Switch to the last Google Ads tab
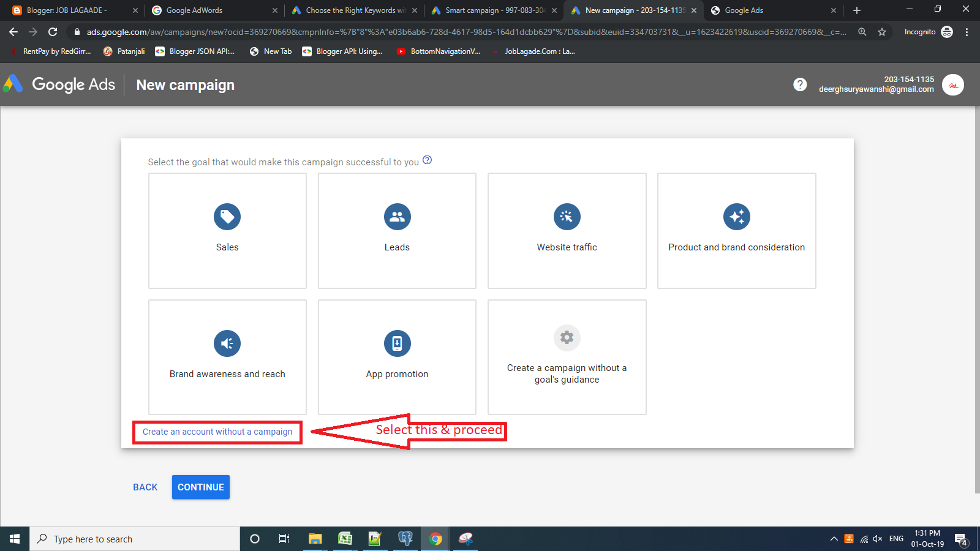 click(774, 10)
